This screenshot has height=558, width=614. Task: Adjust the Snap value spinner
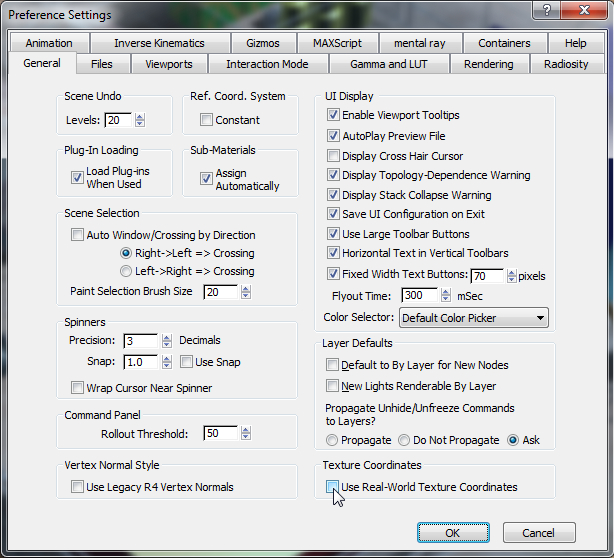166,362
